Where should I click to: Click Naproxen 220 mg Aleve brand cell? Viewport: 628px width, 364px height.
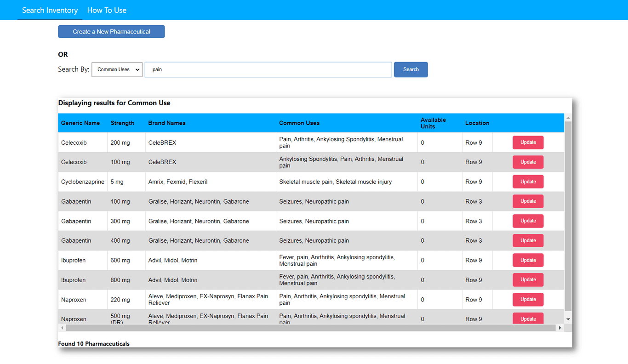click(x=211, y=300)
